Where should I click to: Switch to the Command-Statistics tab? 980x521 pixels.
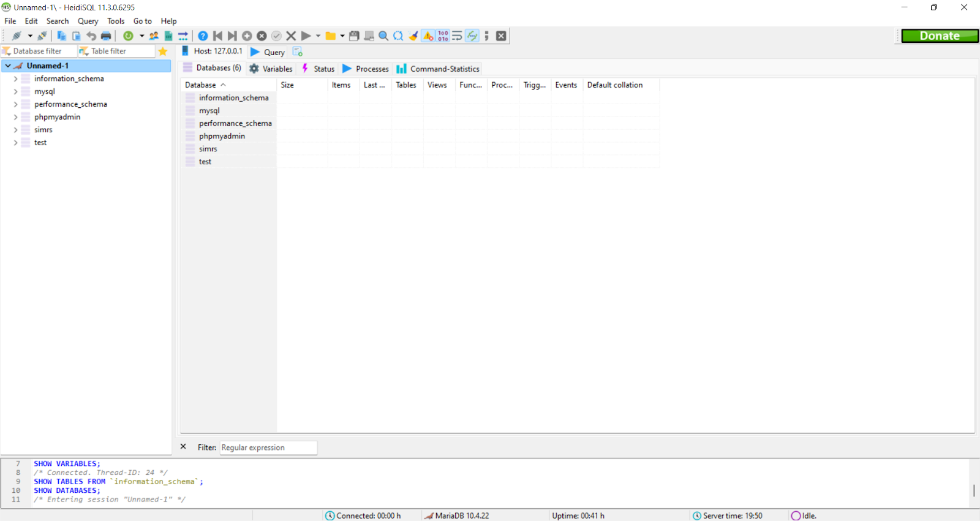437,69
